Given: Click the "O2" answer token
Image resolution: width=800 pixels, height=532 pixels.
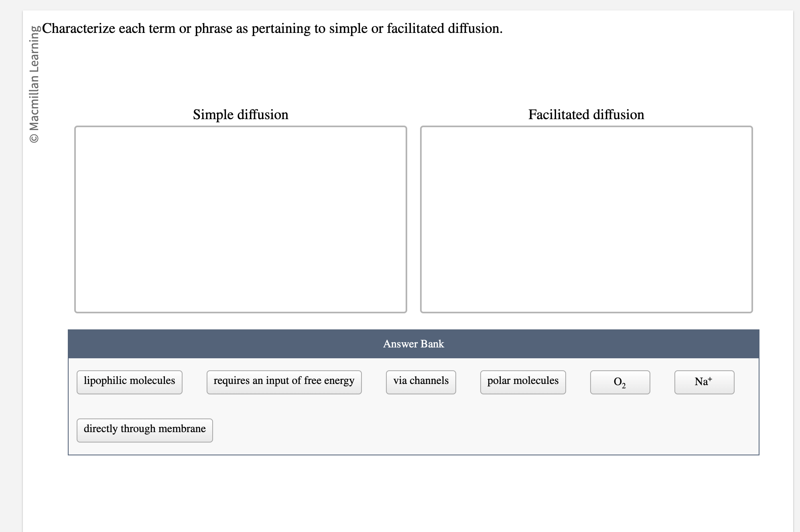Looking at the screenshot, I should click(620, 382).
